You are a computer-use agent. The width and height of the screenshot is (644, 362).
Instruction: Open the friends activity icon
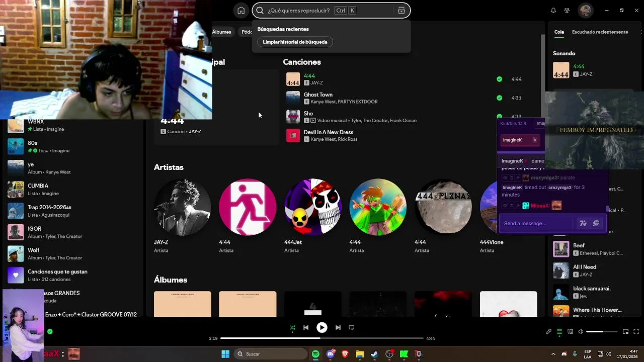(567, 11)
